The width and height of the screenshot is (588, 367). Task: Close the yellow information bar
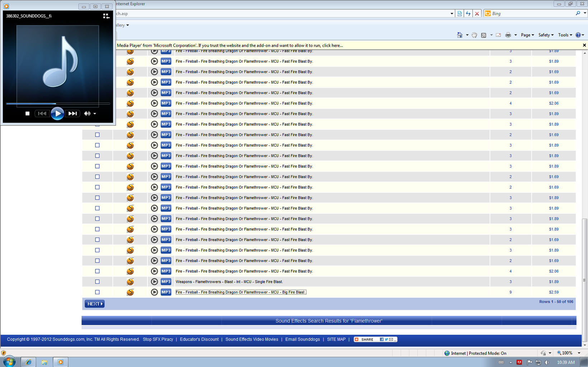(584, 45)
